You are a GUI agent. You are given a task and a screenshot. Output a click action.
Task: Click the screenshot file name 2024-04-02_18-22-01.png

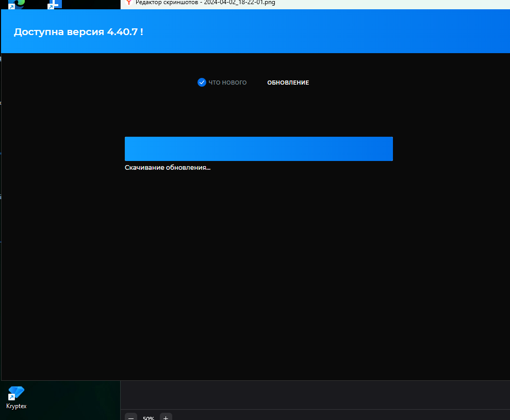239,3
